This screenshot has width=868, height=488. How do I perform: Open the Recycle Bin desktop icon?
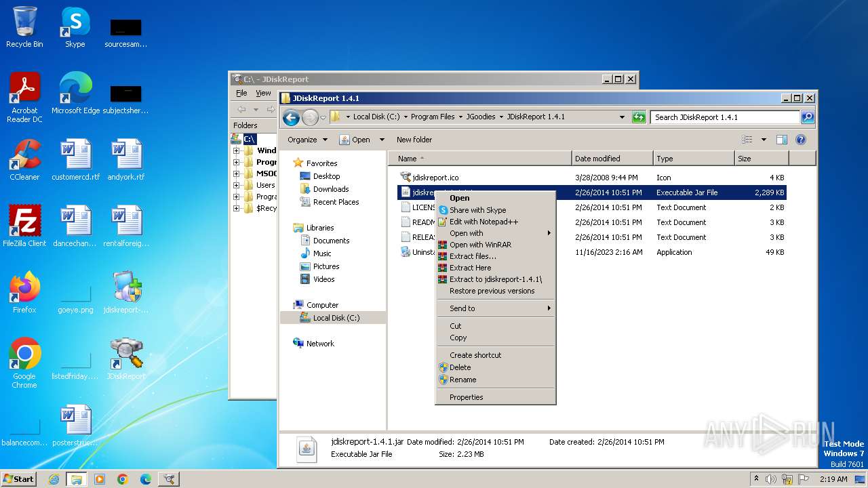pyautogui.click(x=24, y=27)
